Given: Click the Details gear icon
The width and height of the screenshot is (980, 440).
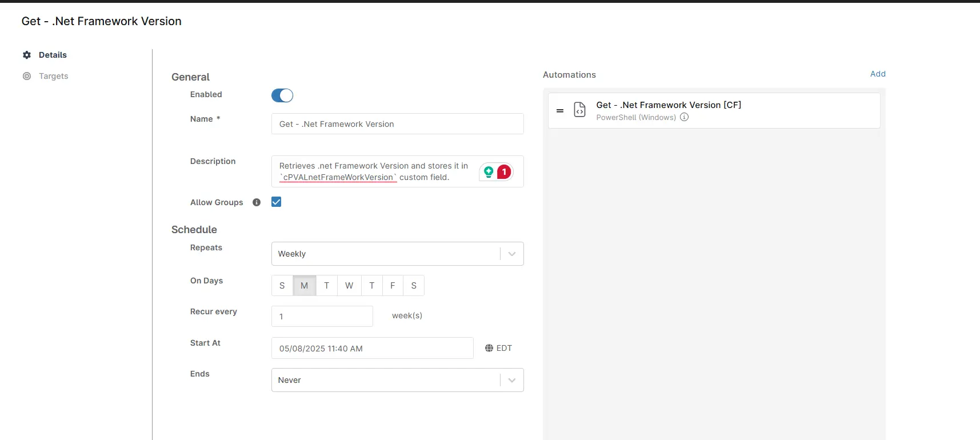Looking at the screenshot, I should (27, 55).
